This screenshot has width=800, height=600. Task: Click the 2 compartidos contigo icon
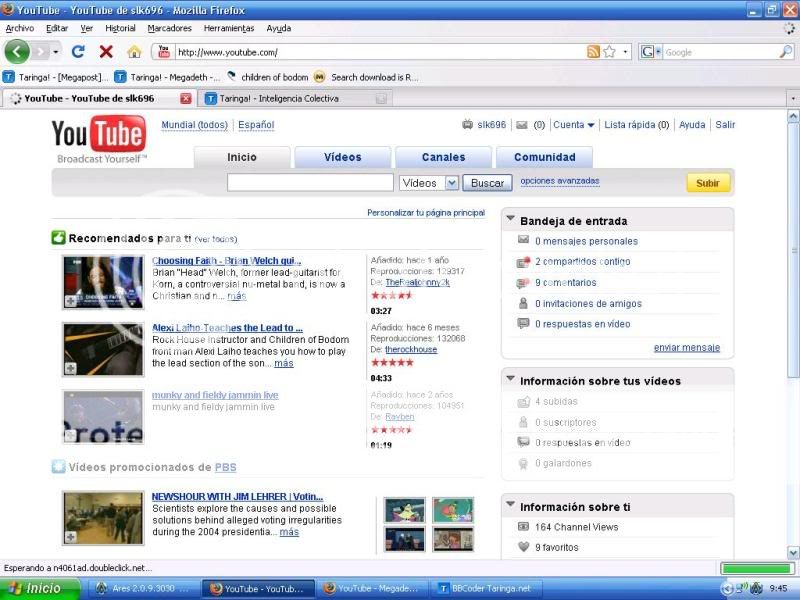523,262
